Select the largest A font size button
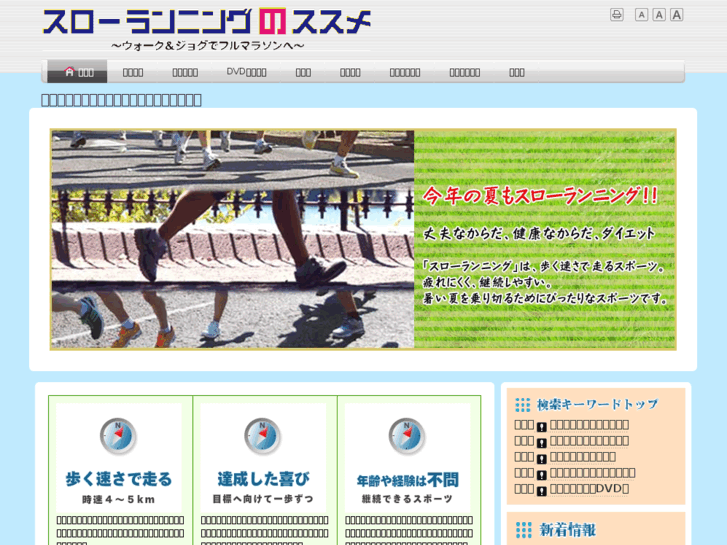The height and width of the screenshot is (545, 727). coord(676,15)
